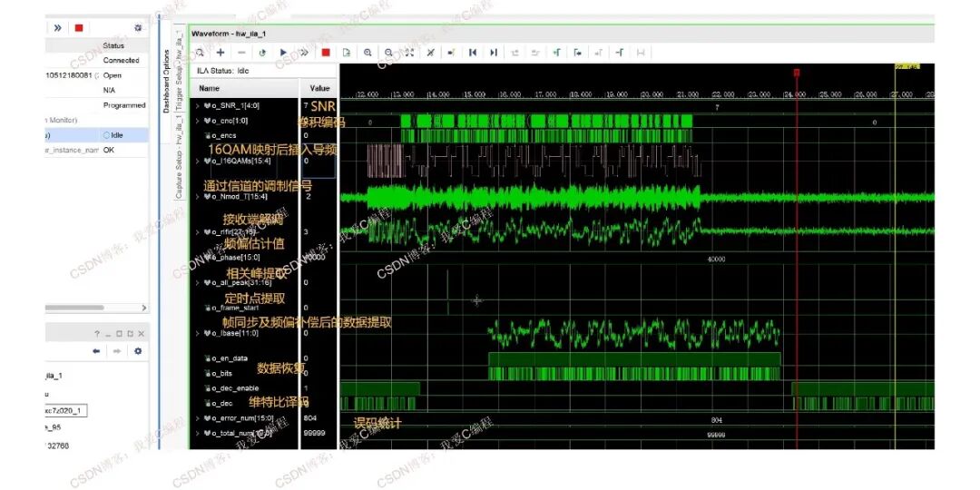980x490 pixels.
Task: Toggle auto re-trigger icon in waveform toolbar
Action: pos(262,53)
